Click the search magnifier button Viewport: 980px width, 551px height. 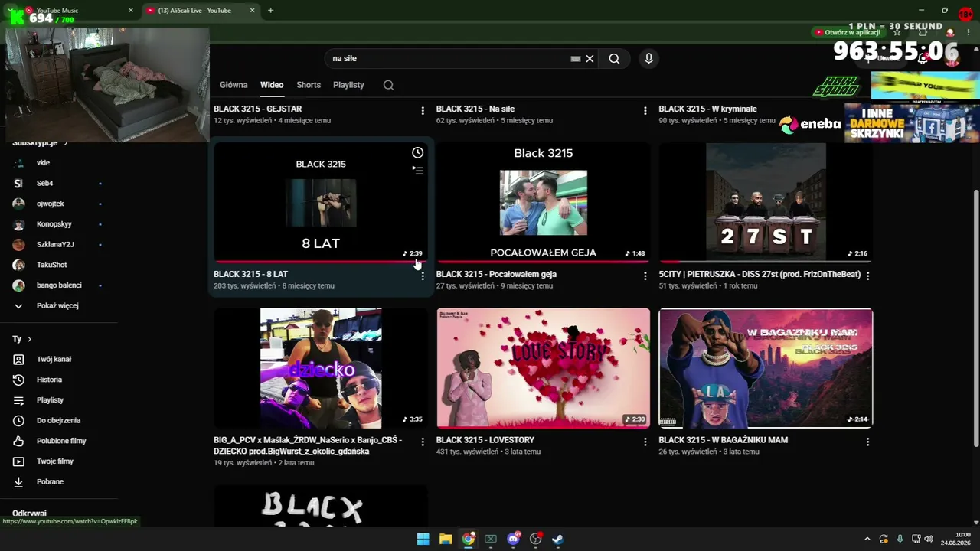pos(614,59)
